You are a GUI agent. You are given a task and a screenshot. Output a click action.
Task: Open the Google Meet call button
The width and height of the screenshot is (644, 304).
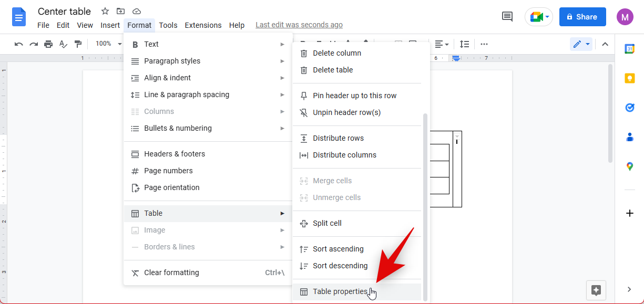click(x=538, y=17)
